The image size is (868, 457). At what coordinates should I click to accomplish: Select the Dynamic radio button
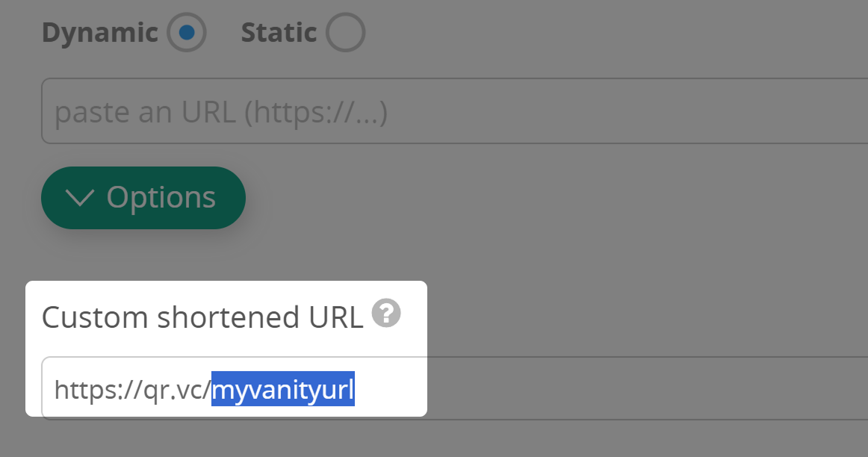click(186, 33)
